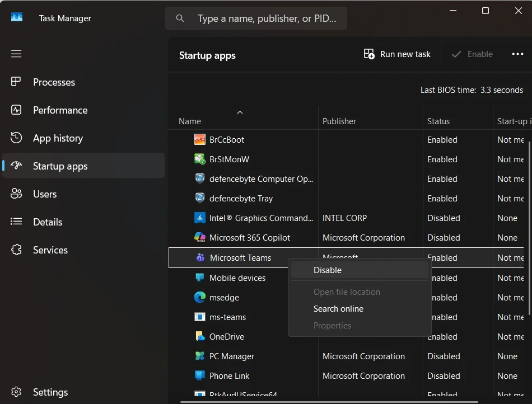
Task: Click the Performance sidebar icon
Action: click(x=16, y=110)
